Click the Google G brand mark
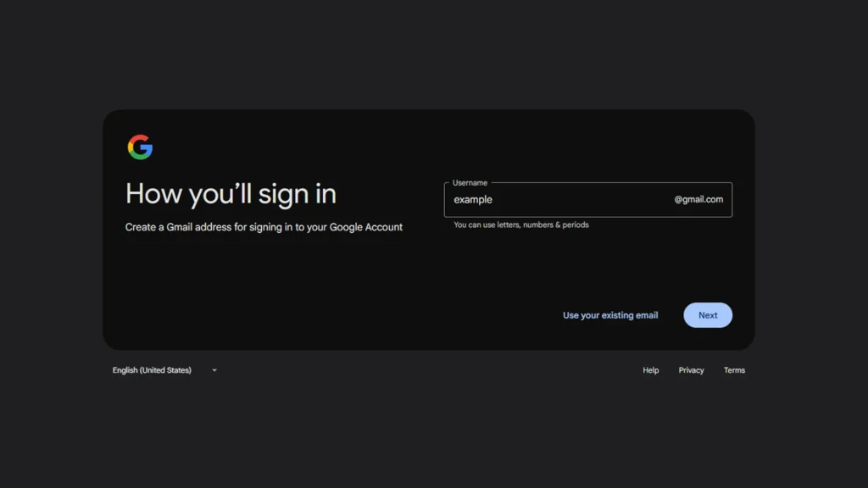 pyautogui.click(x=141, y=146)
